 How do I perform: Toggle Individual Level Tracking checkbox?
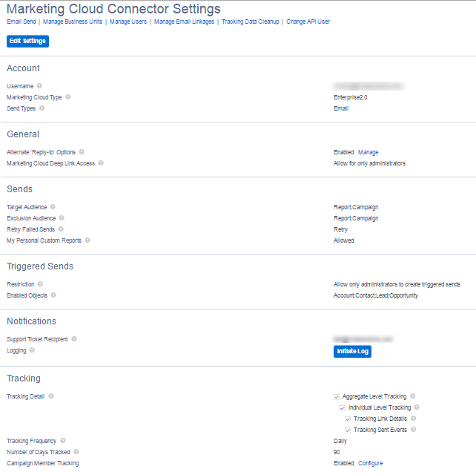(x=342, y=408)
